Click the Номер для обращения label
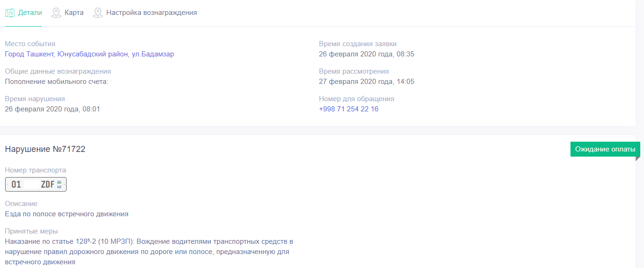Screen dimensions: 644x268 (356, 99)
